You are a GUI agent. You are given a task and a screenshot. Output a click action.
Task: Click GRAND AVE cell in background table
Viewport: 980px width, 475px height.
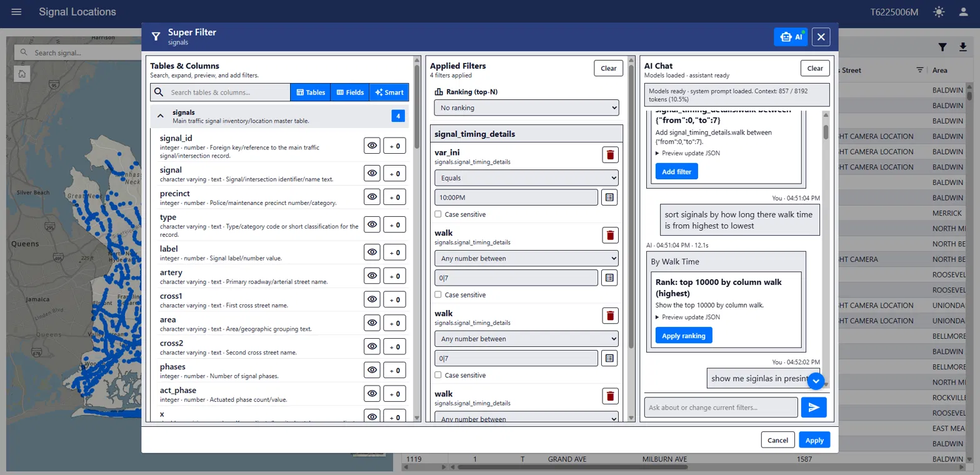(x=567, y=459)
